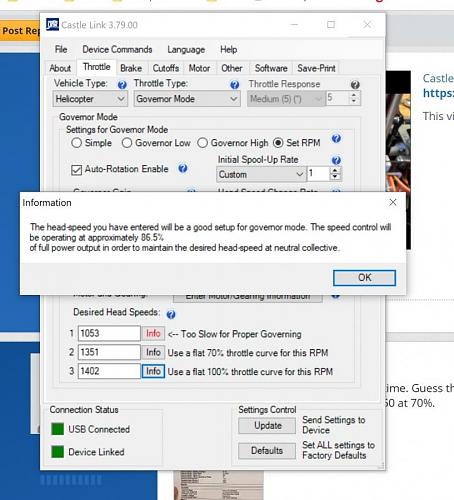
Task: Click the head speed 3 field showing 1402
Action: click(109, 371)
